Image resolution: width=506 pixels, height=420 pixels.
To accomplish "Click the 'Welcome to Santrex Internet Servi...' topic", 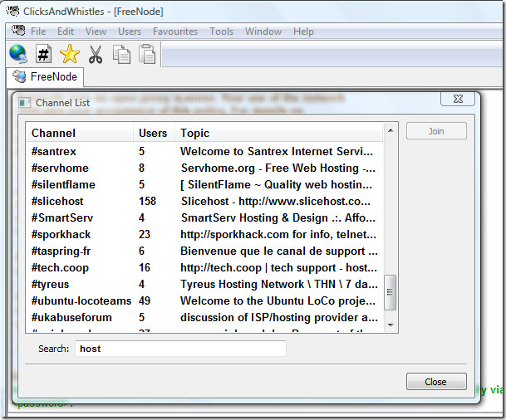I will pos(277,151).
